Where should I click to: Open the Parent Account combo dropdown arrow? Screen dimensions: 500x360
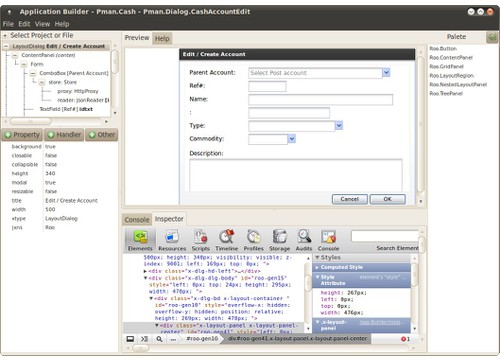coord(386,72)
